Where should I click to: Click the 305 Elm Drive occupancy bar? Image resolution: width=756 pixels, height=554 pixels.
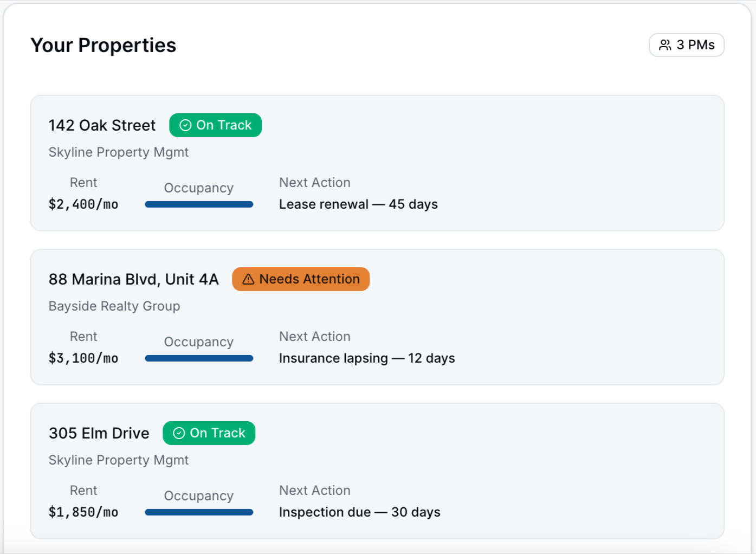point(199,512)
